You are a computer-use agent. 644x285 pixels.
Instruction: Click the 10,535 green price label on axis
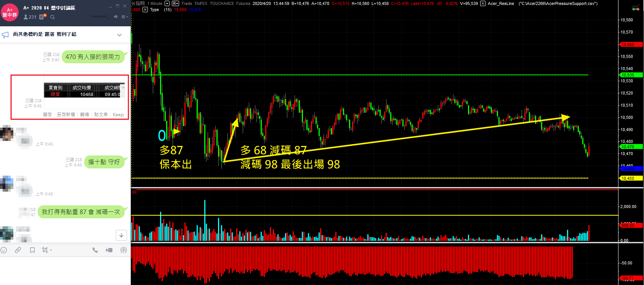(631, 75)
